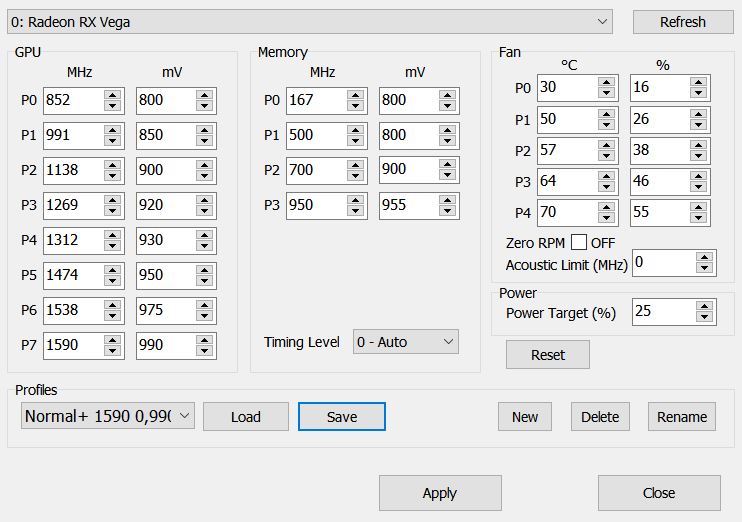
Task: Apply the current settings
Action: click(x=440, y=493)
